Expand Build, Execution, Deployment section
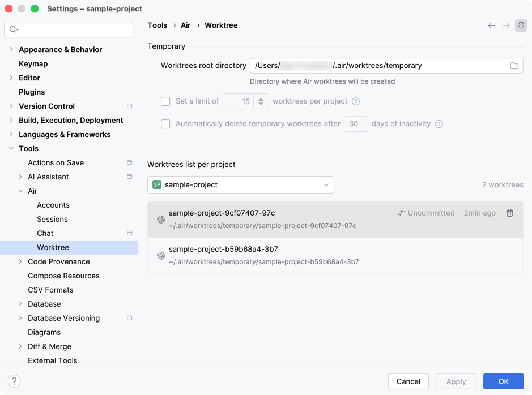The height and width of the screenshot is (395, 532). 11,121
